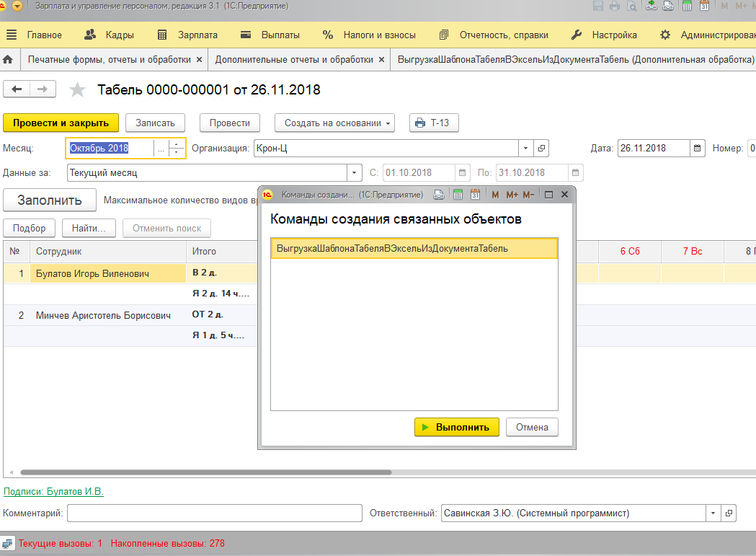The height and width of the screenshot is (556, 756).
Task: Click the status bar calls icon
Action: point(8,544)
